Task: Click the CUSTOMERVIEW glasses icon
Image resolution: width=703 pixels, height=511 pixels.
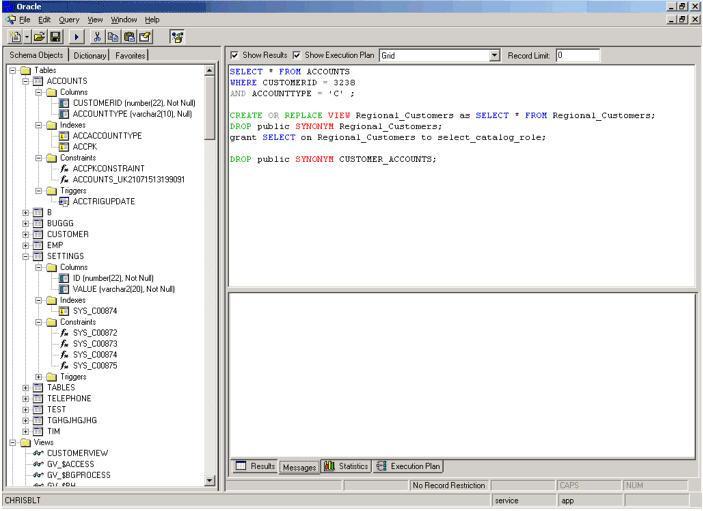Action: [x=39, y=453]
